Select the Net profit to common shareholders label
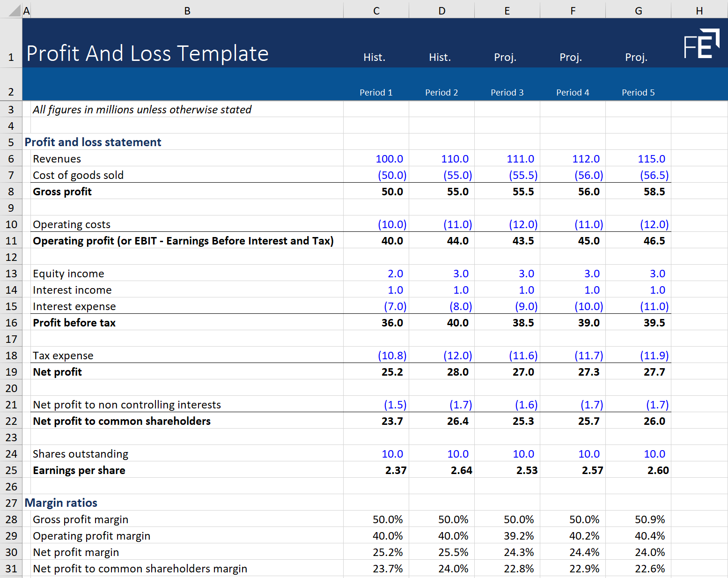The height and width of the screenshot is (578, 728). click(x=121, y=421)
